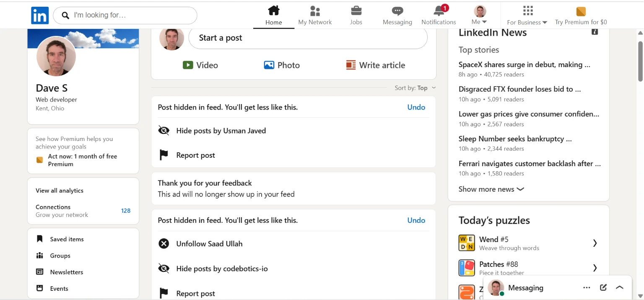Viewport: 644px width, 300px height.
Task: Open Disgraced FTX founder news story
Action: tap(520, 89)
